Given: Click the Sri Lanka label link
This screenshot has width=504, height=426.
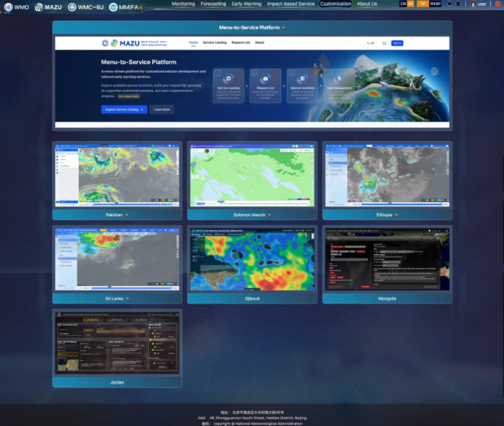Looking at the screenshot, I should (x=114, y=299).
